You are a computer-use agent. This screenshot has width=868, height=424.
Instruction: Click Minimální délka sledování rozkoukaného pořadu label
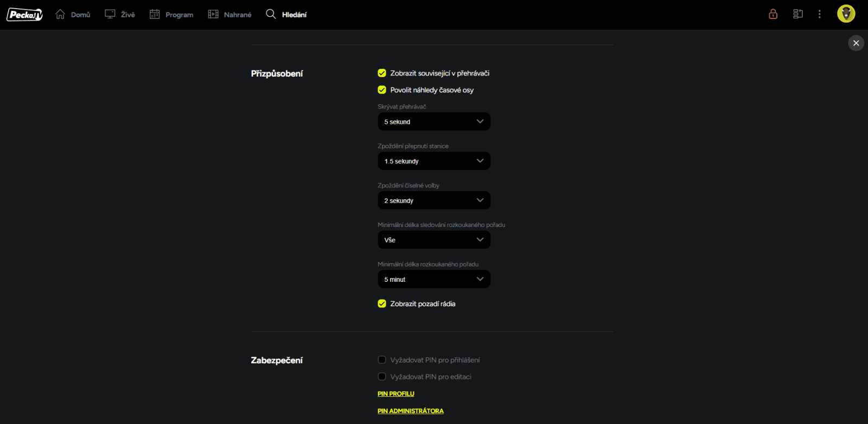[x=442, y=225]
